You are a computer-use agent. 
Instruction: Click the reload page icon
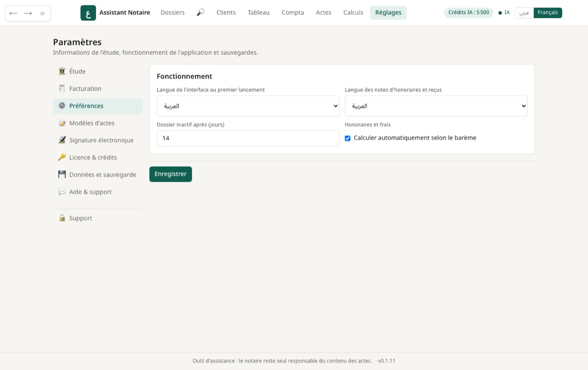tap(43, 13)
